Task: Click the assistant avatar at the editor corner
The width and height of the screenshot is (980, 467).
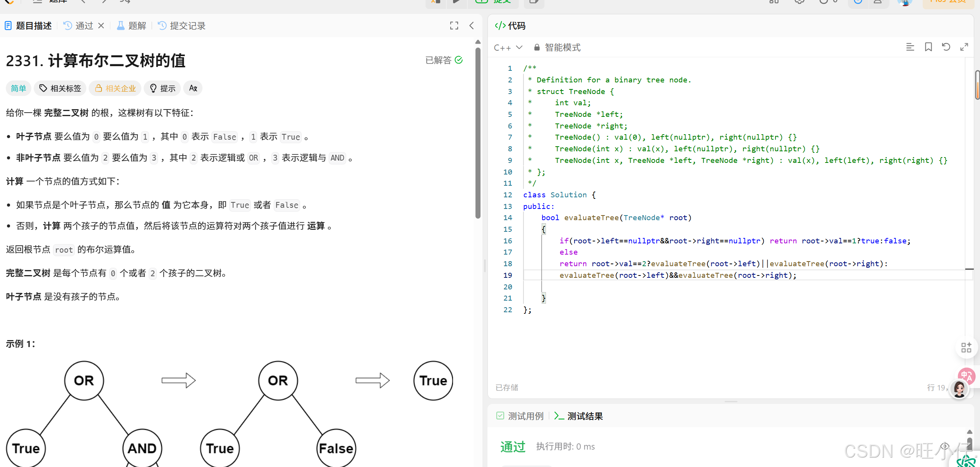Action: coord(959,389)
